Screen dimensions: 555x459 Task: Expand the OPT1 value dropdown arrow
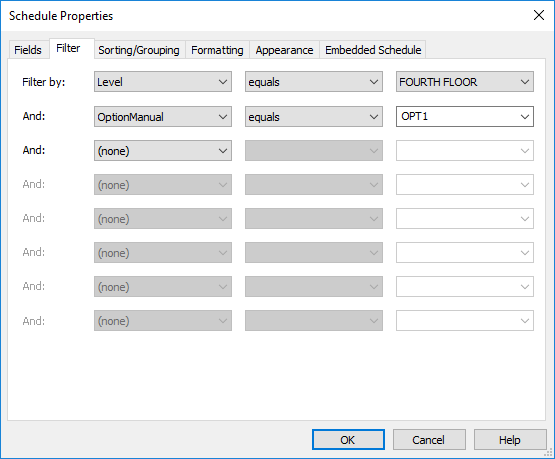525,116
